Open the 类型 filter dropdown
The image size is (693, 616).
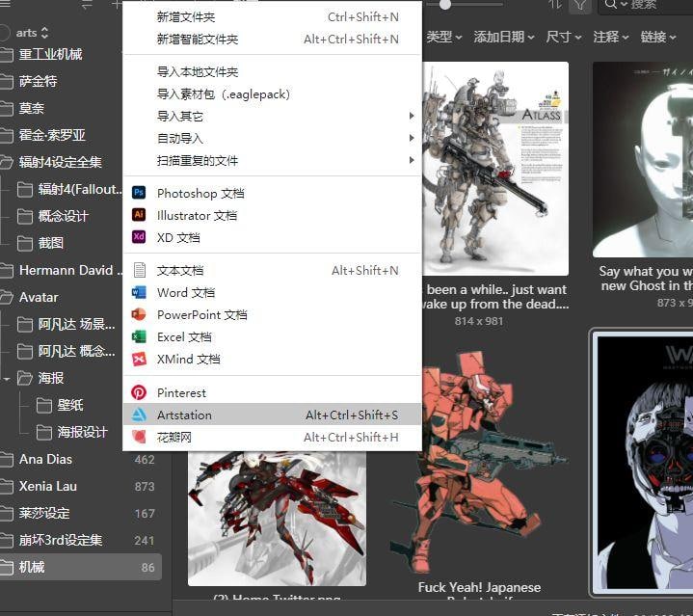click(x=443, y=37)
